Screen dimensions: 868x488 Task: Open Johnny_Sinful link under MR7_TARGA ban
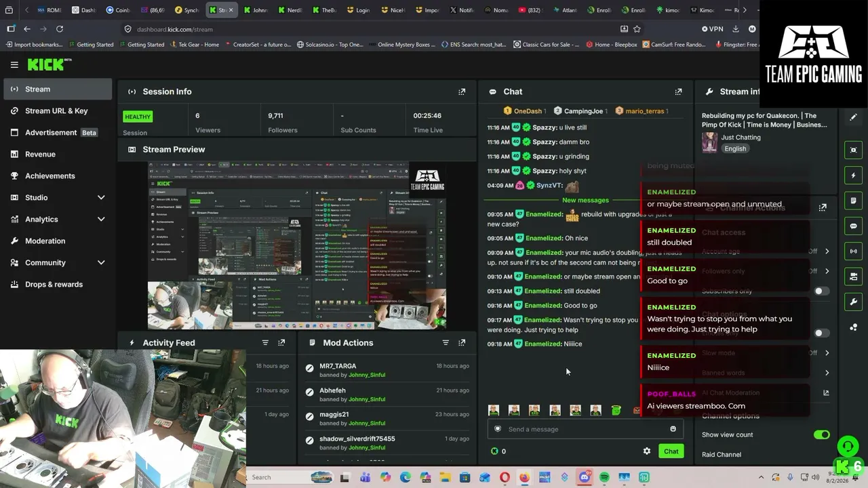coord(367,375)
